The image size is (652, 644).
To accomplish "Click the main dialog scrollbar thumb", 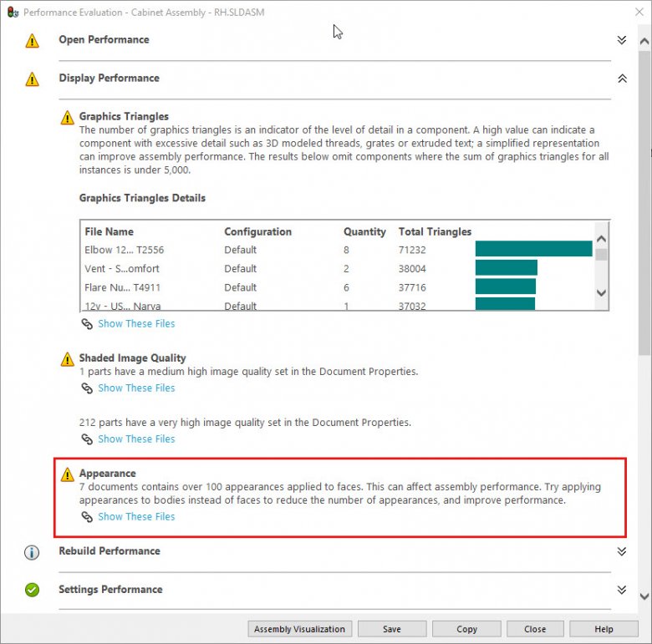I will point(644,204).
